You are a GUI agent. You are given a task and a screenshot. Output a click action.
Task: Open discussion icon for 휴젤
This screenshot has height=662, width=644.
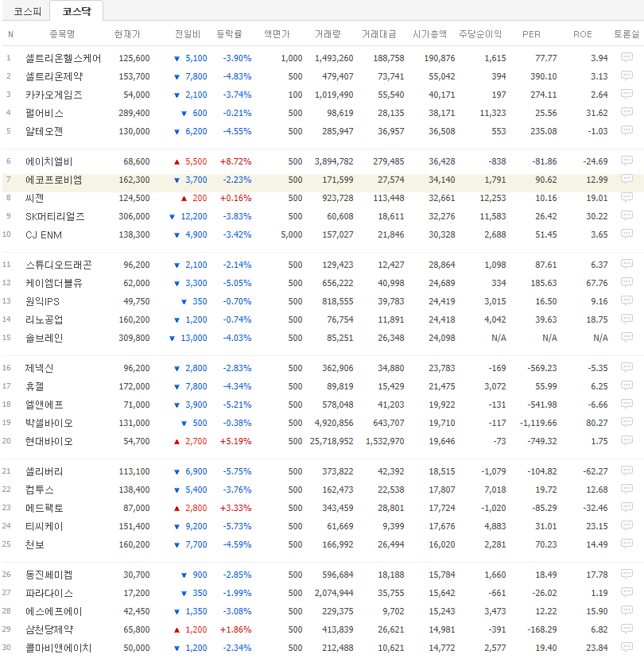(x=627, y=385)
